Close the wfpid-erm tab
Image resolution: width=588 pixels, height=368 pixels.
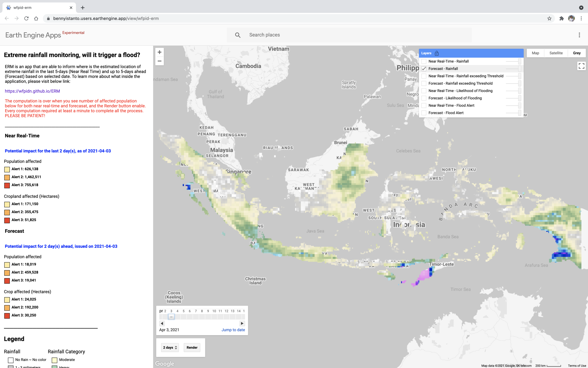click(71, 8)
